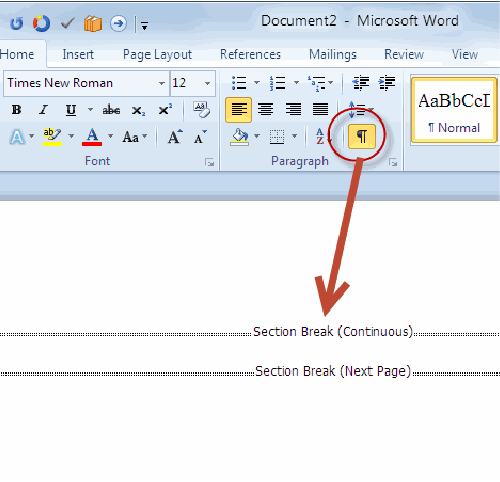Image resolution: width=500 pixels, height=482 pixels.
Task: Select the Normal style thumbnail
Action: point(454,110)
